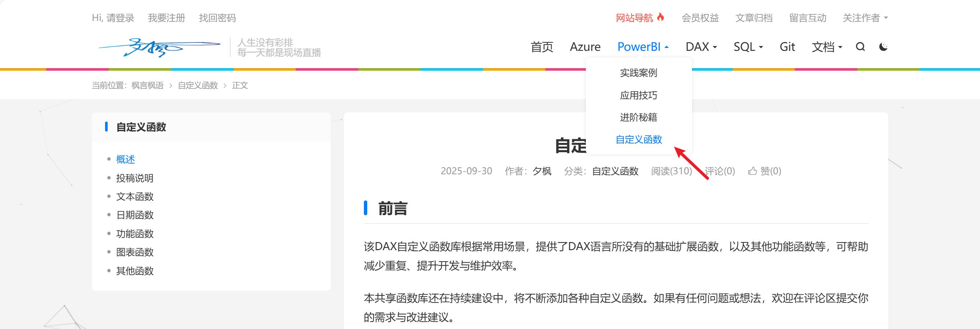Viewport: 980px width, 329px height.
Task: Select 自定义函数 in PowerBI submenu
Action: 638,140
